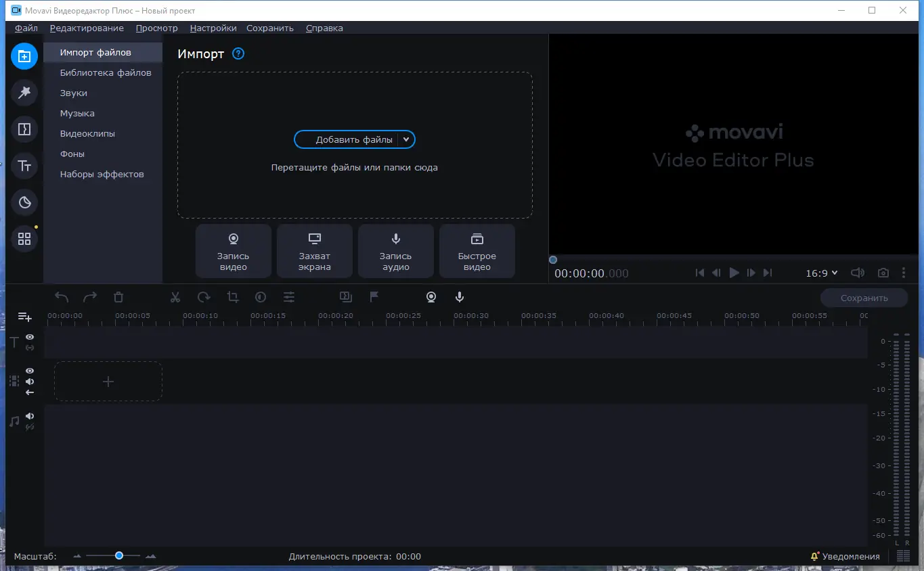924x571 pixels.
Task: Click the Add Track icon
Action: tap(24, 316)
